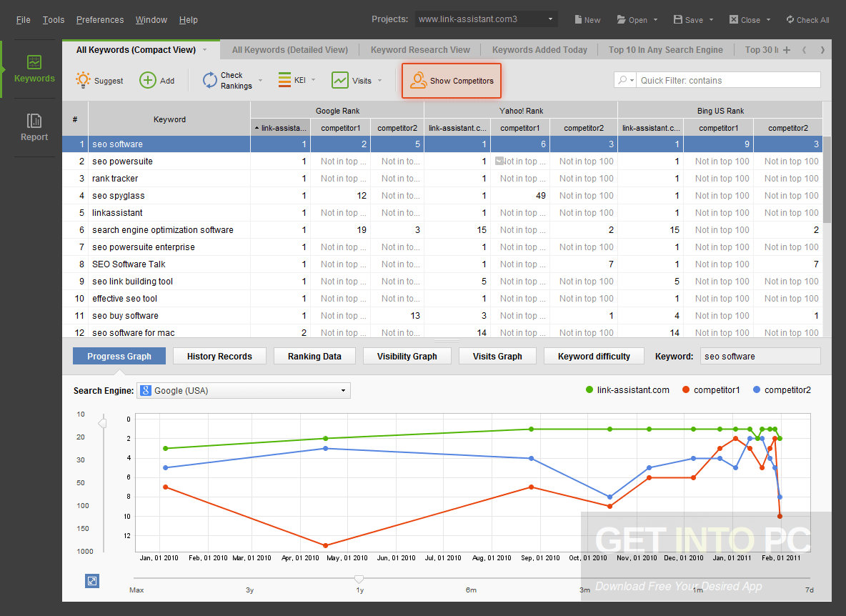Screen dimensions: 846x616
Task: Select 'search engine optimization software' keyword row
Action: pos(442,230)
